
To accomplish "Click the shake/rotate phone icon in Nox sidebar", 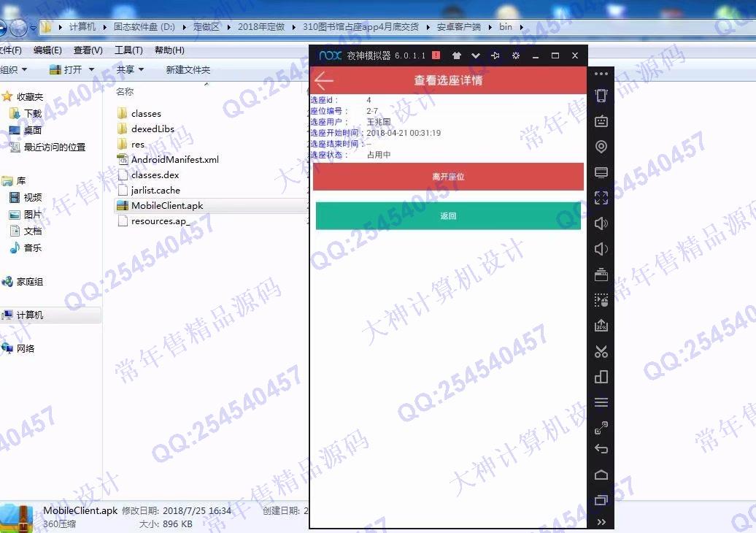I will 601,96.
